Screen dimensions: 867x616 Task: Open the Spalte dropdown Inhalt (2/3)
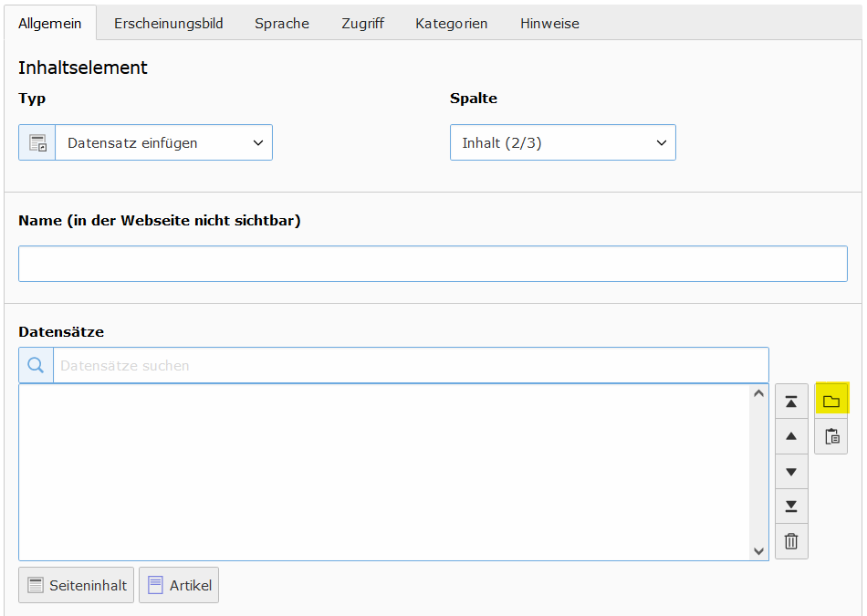point(563,142)
